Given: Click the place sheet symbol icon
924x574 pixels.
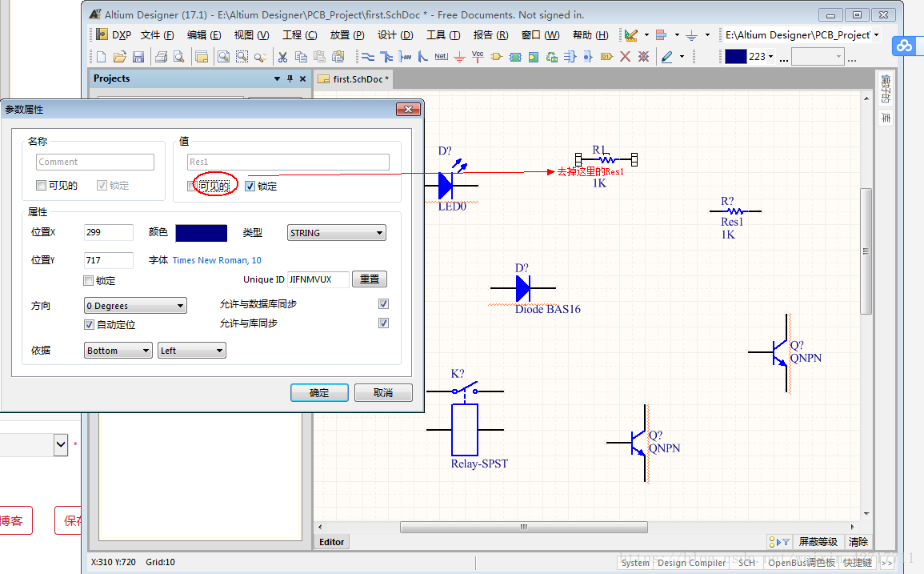Looking at the screenshot, I should coord(514,57).
